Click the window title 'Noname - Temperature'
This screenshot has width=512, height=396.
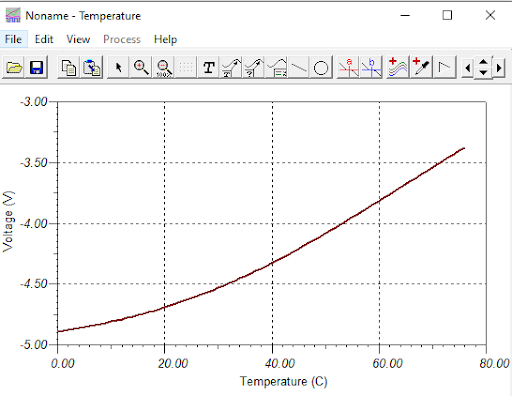(83, 16)
